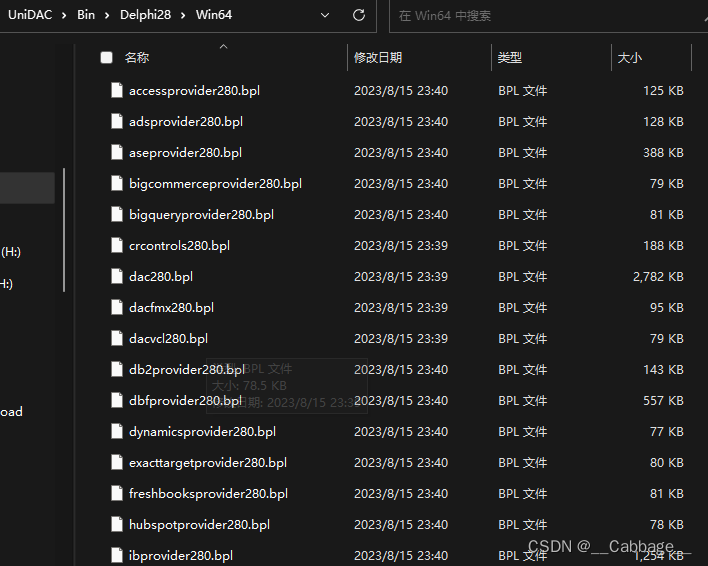Select crcontrols280.bpl file name
This screenshot has height=566, width=708.
click(x=179, y=246)
